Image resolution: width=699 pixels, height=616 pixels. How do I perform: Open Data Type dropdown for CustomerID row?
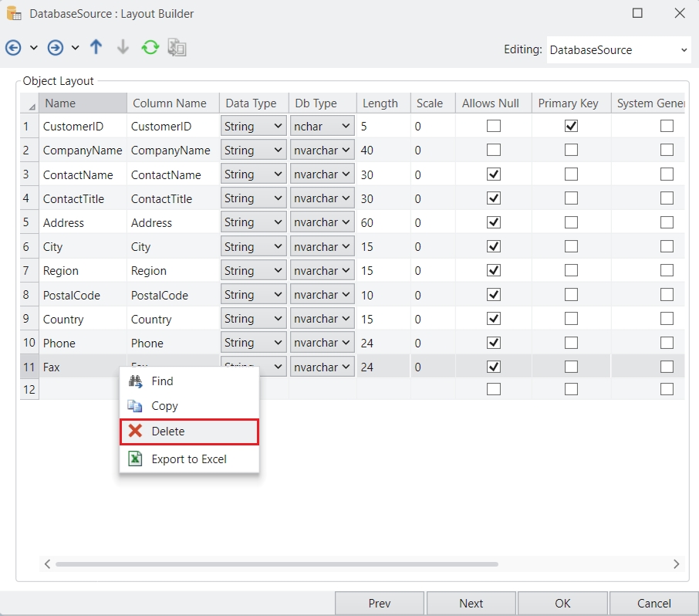click(253, 126)
